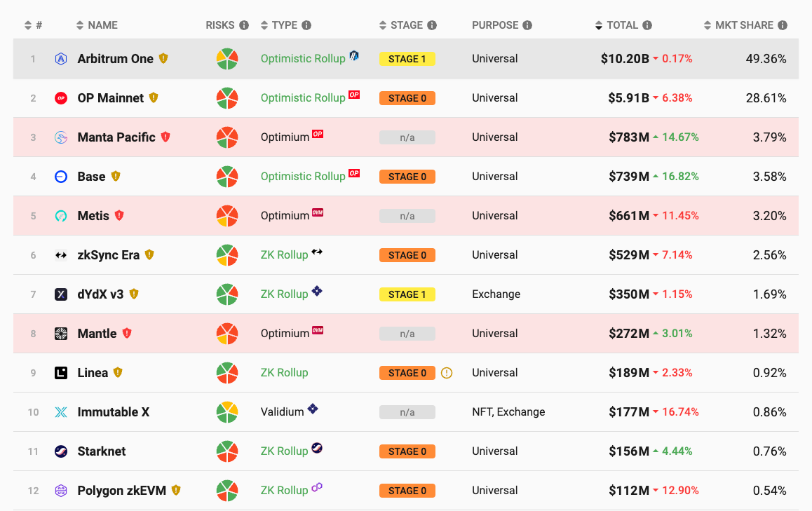This screenshot has width=812, height=511.
Task: Open the OP Mainnet project link
Action: pyautogui.click(x=110, y=98)
